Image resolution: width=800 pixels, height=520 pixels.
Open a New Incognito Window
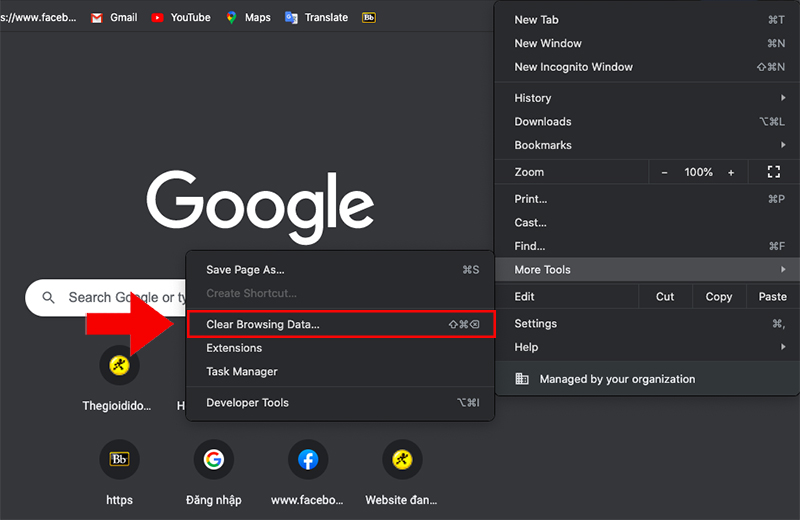pyautogui.click(x=647, y=67)
